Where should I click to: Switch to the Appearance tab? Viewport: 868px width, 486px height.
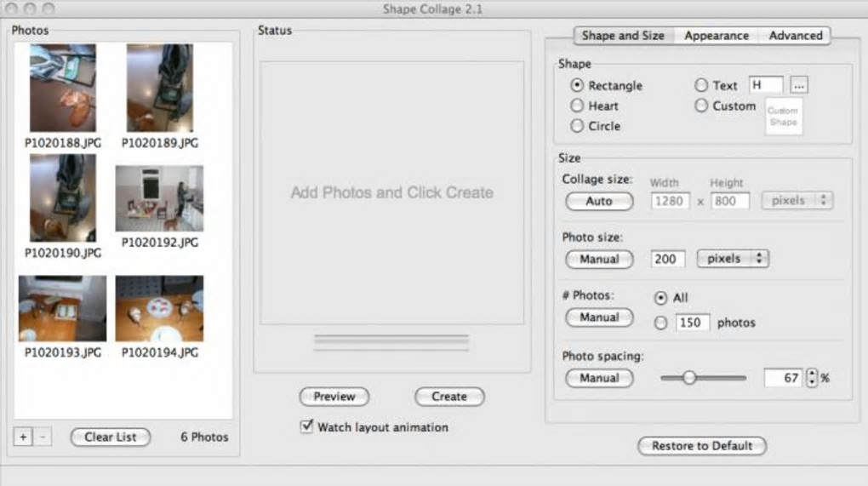[x=717, y=36]
